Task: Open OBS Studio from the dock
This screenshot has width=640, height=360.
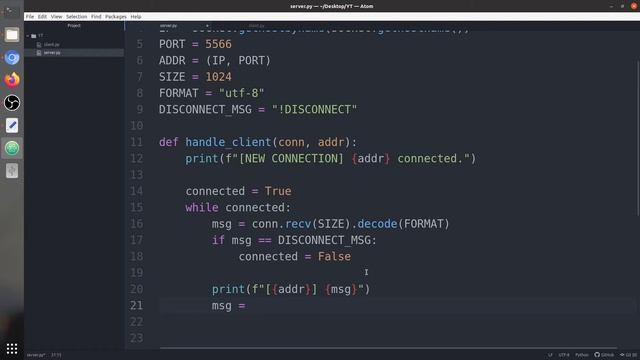Action: point(12,103)
